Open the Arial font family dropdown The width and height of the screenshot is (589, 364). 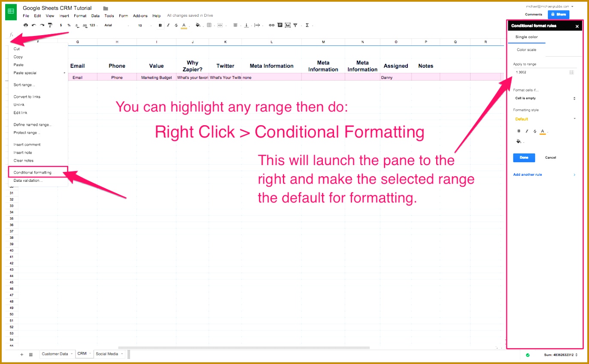coord(116,25)
